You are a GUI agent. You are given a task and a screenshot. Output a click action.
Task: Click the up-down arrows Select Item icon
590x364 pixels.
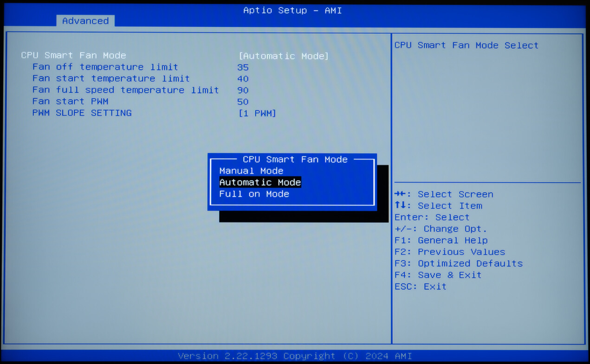coord(400,206)
